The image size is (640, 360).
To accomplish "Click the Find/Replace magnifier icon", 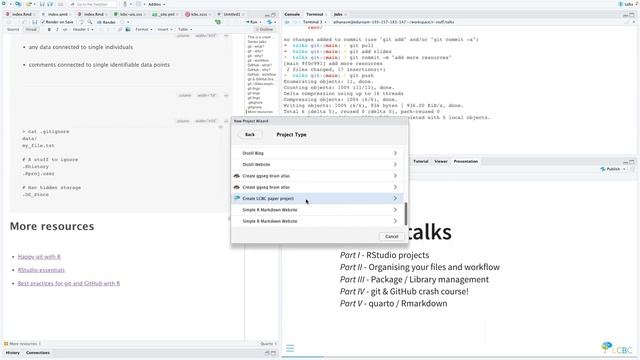I will tap(90, 22).
